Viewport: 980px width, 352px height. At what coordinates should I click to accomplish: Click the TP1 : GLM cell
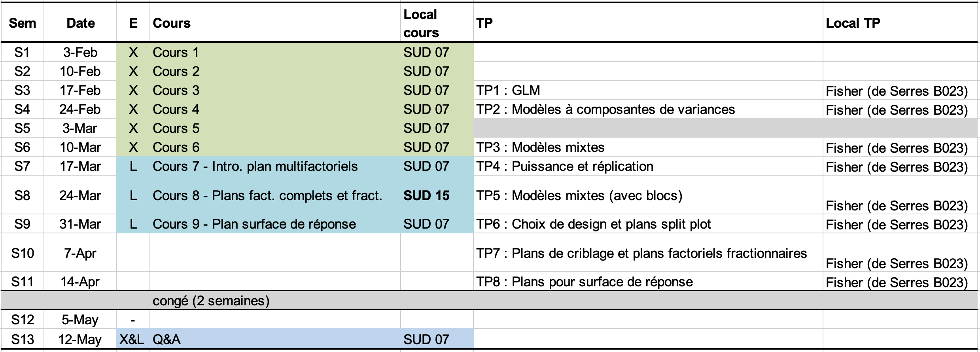pos(508,90)
